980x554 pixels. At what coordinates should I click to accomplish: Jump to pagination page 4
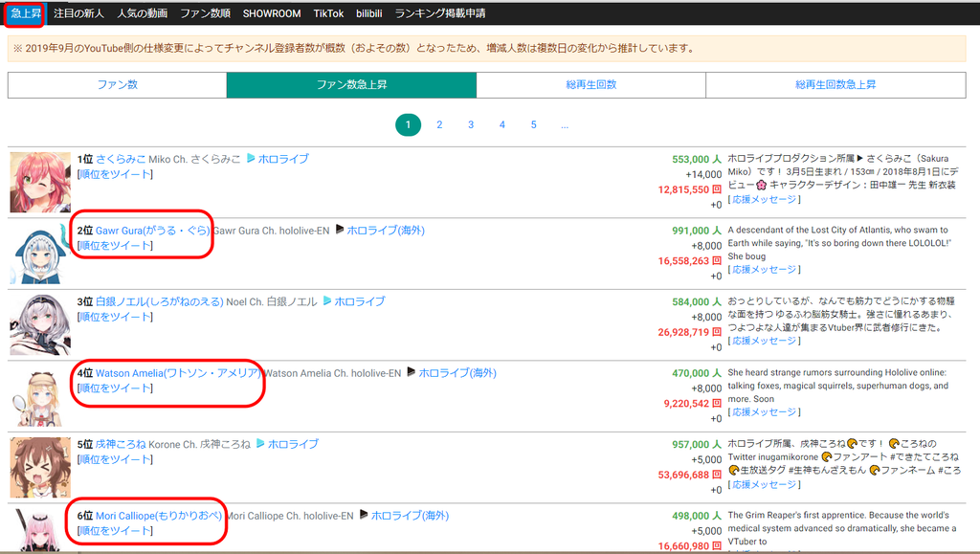501,125
